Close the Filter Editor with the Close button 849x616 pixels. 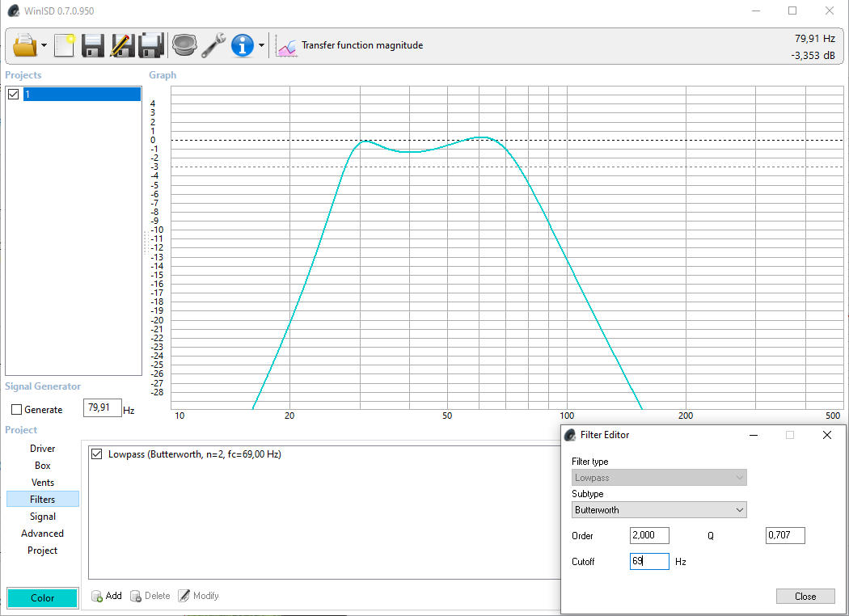tap(805, 597)
